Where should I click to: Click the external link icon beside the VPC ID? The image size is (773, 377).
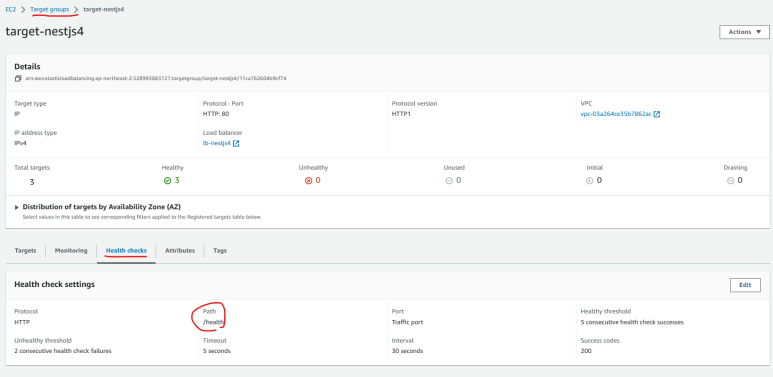[657, 114]
